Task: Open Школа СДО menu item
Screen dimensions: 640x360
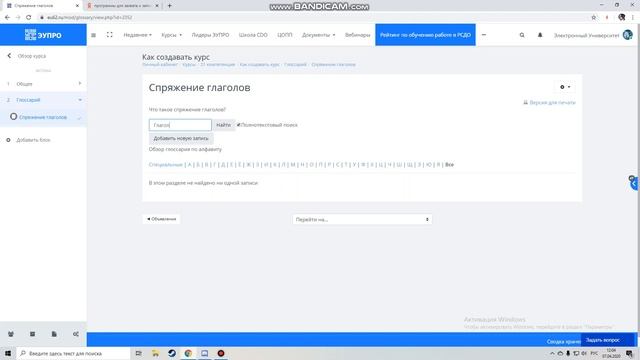Action: click(x=253, y=35)
